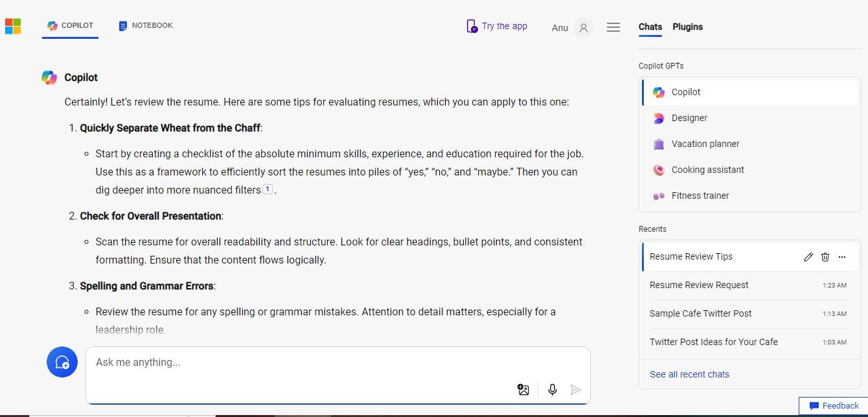868x417 pixels.
Task: Click the Microsoft logo
Action: pyautogui.click(x=13, y=26)
